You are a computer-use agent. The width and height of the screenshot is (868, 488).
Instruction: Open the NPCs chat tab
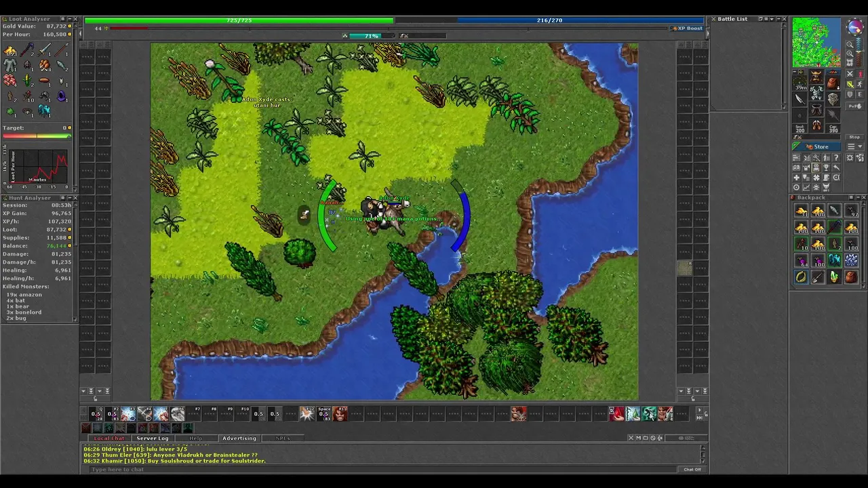pos(283,439)
